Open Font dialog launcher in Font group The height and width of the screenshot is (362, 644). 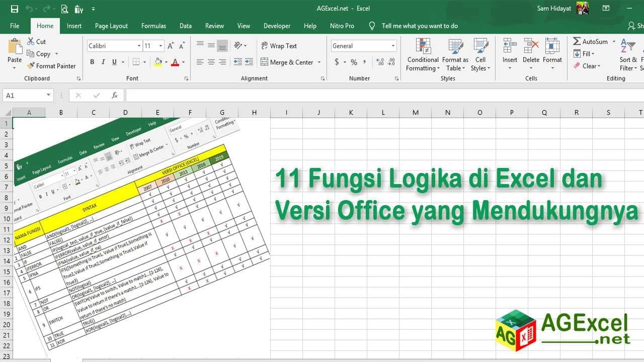187,78
